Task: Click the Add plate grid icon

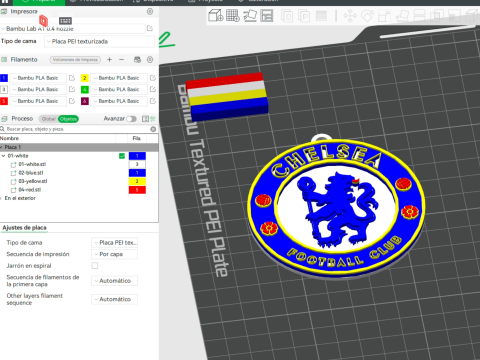Action: tap(233, 16)
